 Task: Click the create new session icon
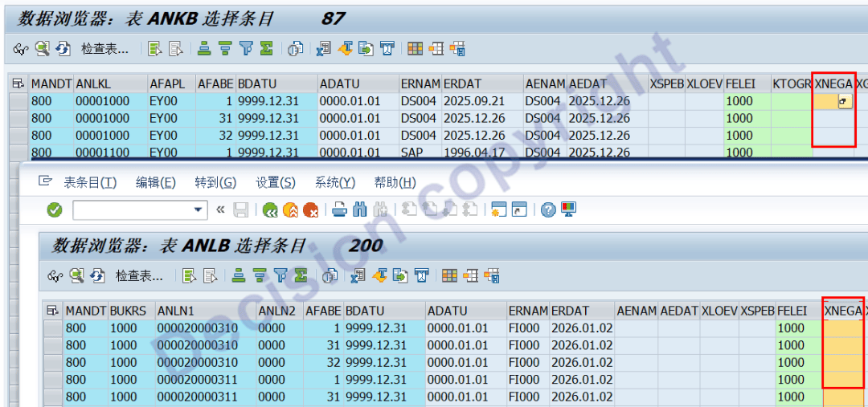coord(499,210)
